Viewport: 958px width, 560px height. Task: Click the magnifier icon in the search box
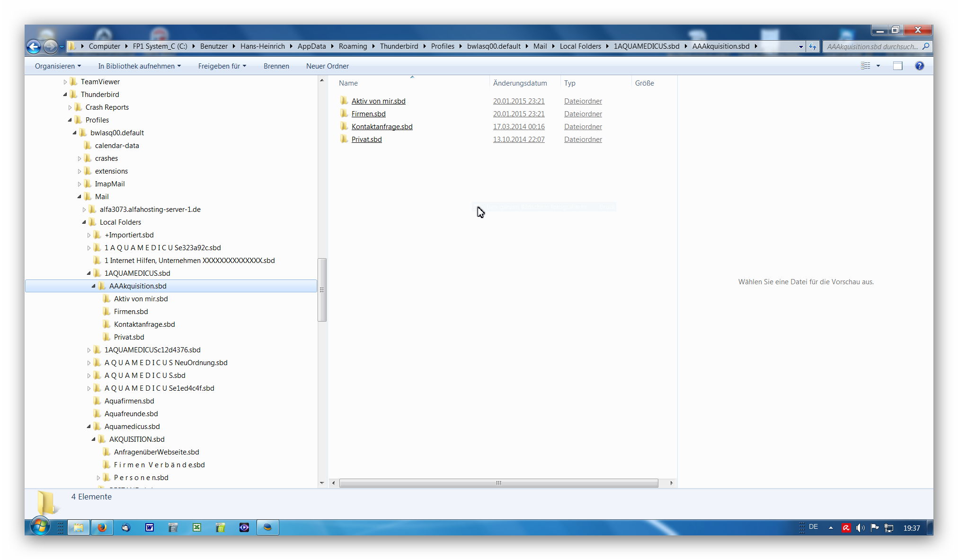[926, 46]
